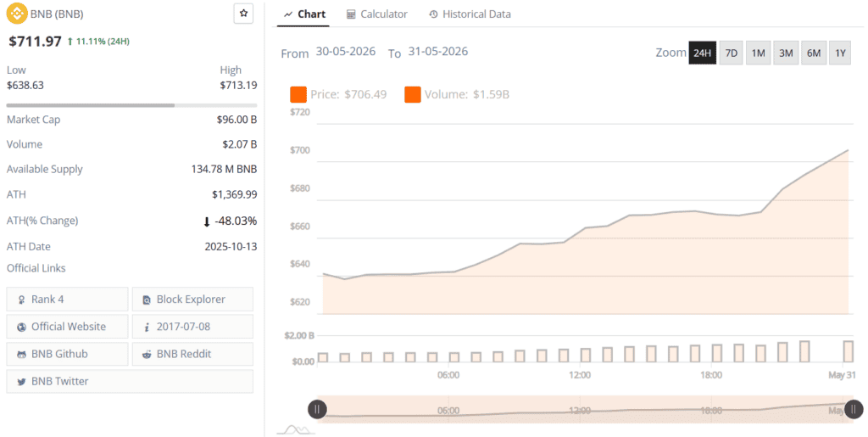This screenshot has width=868, height=437.
Task: Open the BNB Twitter link
Action: click(130, 382)
